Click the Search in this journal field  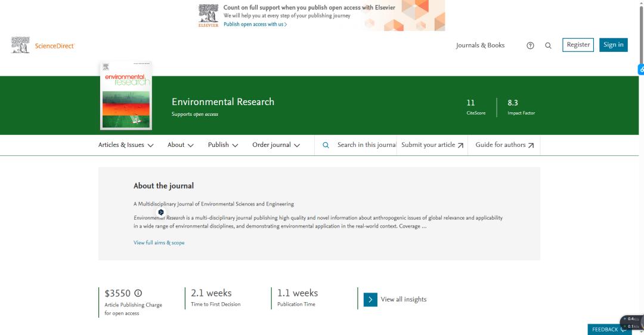[366, 145]
